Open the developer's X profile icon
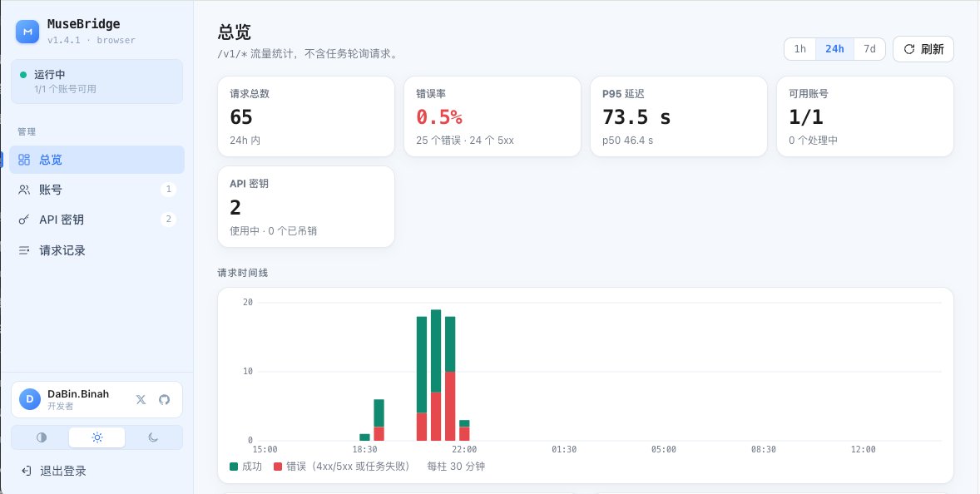Image resolution: width=980 pixels, height=494 pixels. click(141, 400)
